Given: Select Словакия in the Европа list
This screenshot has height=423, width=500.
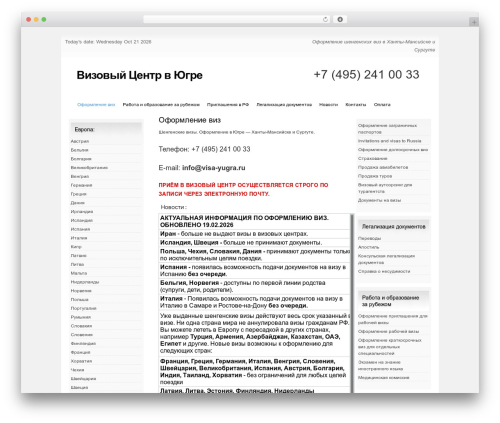Looking at the screenshot, I should click(x=81, y=326).
